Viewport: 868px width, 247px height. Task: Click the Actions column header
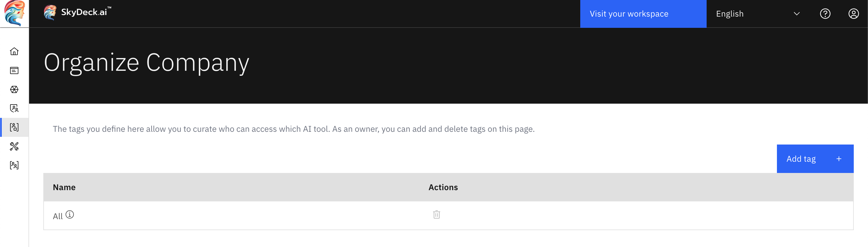[x=443, y=187]
